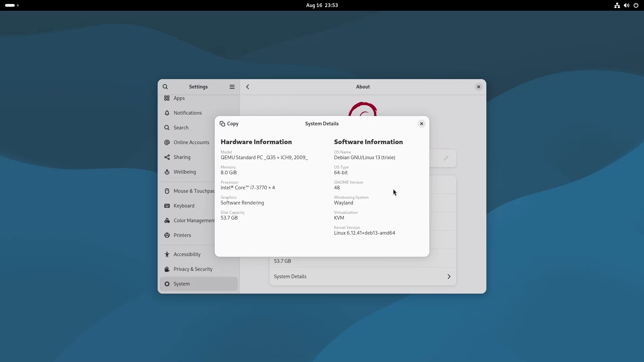Close the System Details dialog
The width and height of the screenshot is (644, 362).
(x=421, y=124)
